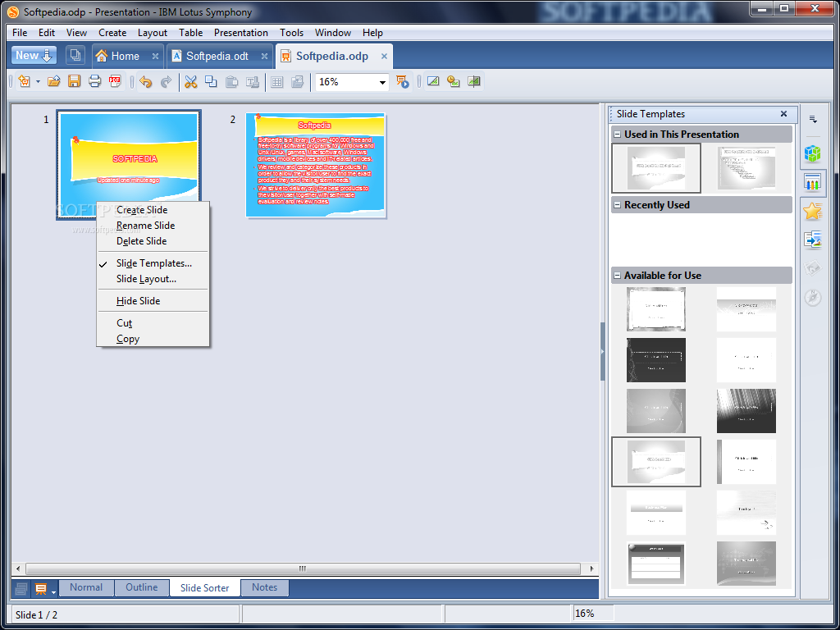Choose Slide Layout... from context menu
Viewport: 840px width, 630px height.
[153, 279]
